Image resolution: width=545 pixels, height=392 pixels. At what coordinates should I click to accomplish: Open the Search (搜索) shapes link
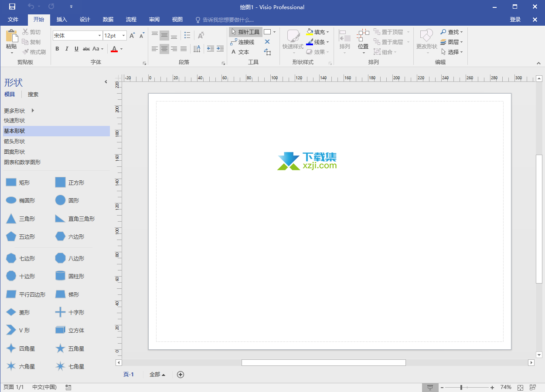[x=33, y=95]
